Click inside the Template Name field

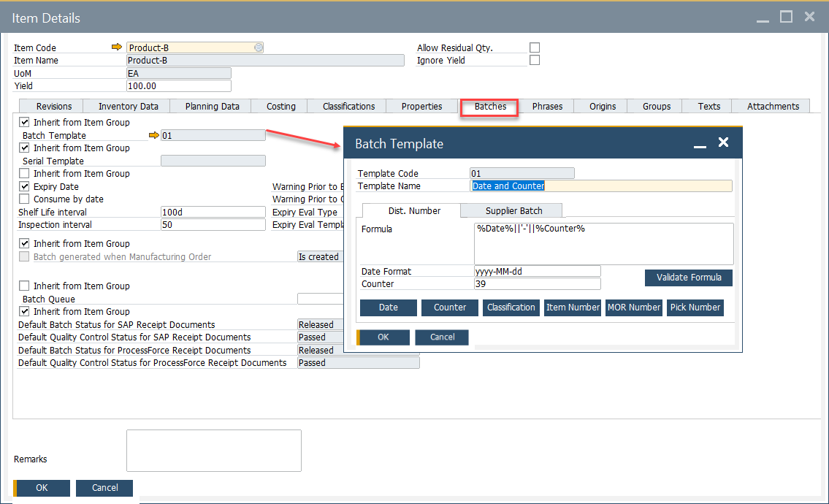599,186
